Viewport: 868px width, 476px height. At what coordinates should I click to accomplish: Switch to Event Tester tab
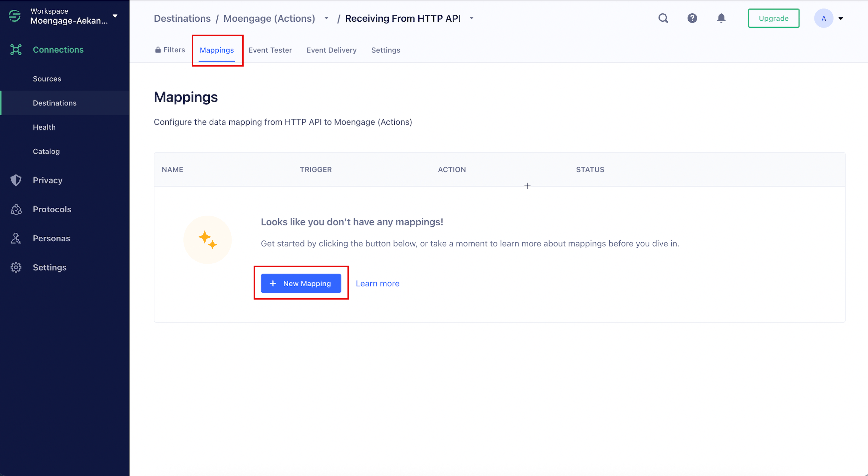point(270,50)
